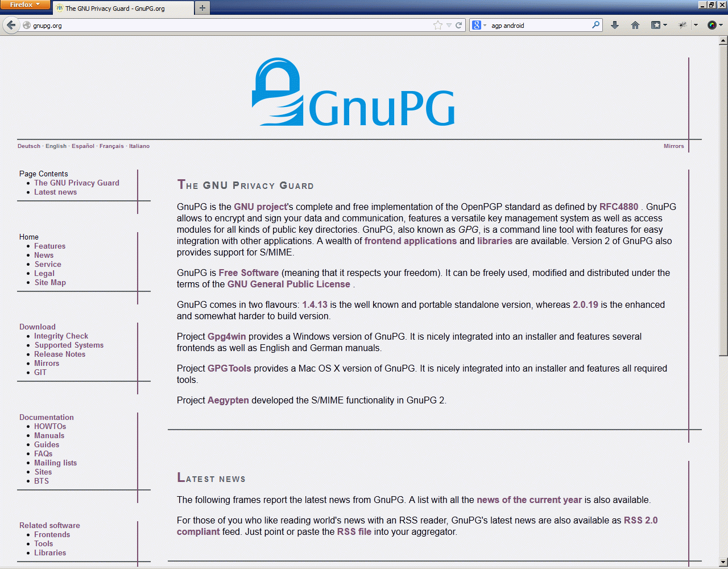Open the Supported Systems link
Image resolution: width=728 pixels, height=569 pixels.
point(69,345)
